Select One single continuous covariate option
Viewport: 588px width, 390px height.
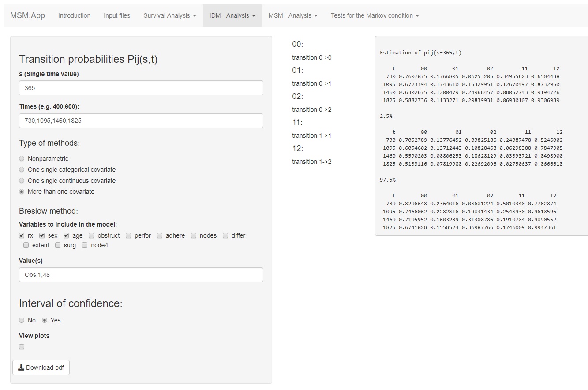22,181
